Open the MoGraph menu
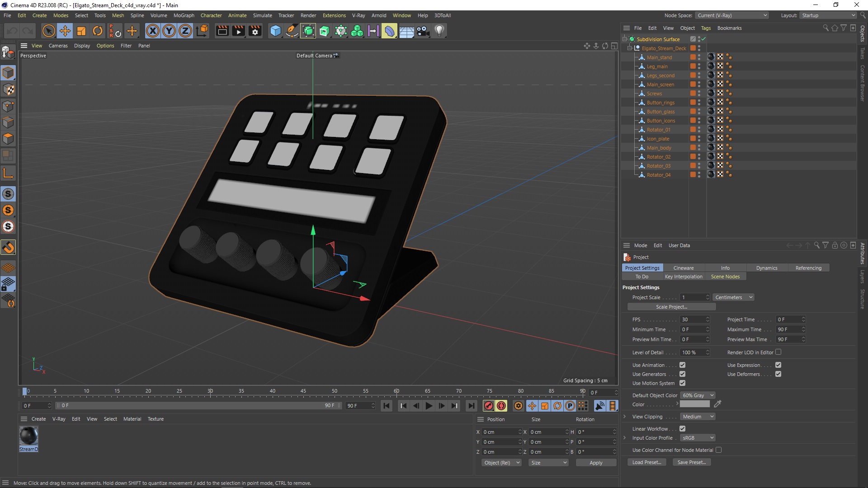Viewport: 868px width, 488px height. click(x=184, y=15)
